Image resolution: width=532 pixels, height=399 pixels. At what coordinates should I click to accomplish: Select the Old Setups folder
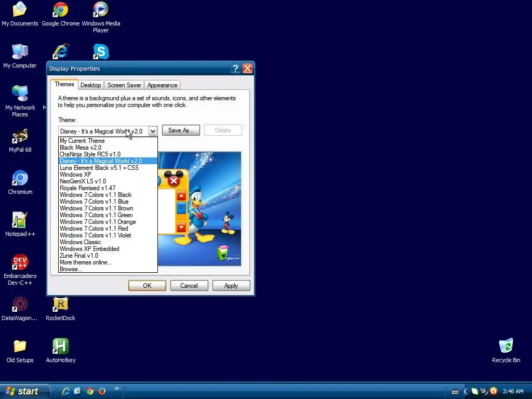(x=20, y=351)
